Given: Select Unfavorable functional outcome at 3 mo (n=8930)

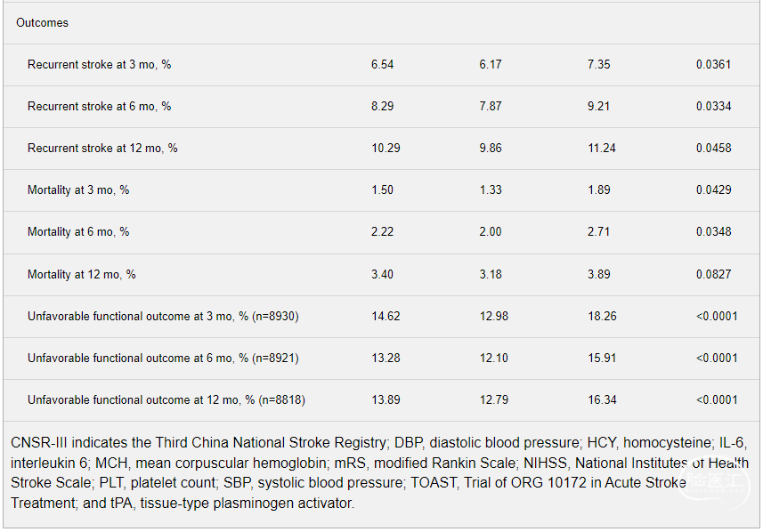Looking at the screenshot, I should point(163,317).
